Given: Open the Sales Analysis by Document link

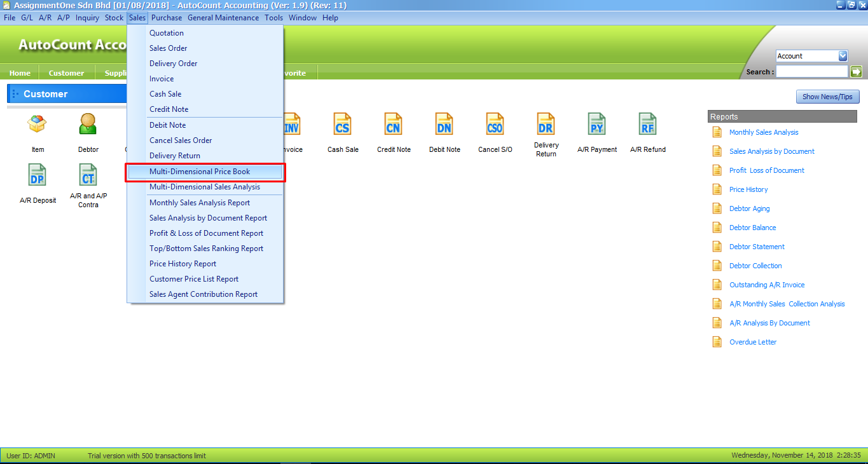Looking at the screenshot, I should (772, 151).
